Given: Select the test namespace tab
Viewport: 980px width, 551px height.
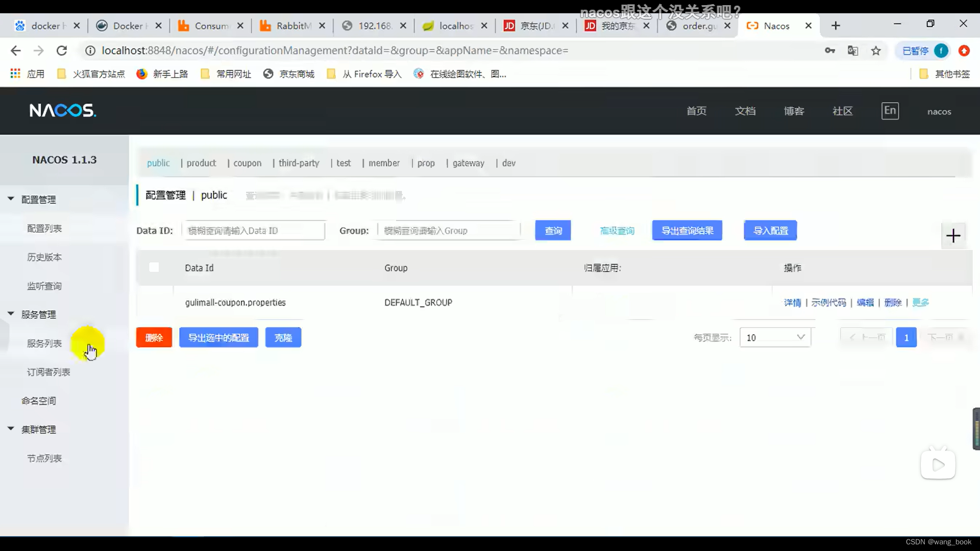Looking at the screenshot, I should tap(344, 163).
